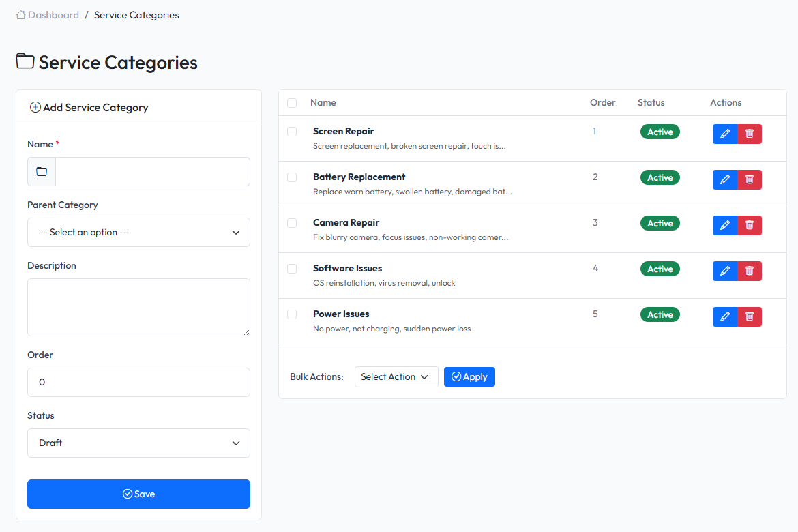
Task: Open the Parent Category dropdown
Action: pyautogui.click(x=138, y=232)
